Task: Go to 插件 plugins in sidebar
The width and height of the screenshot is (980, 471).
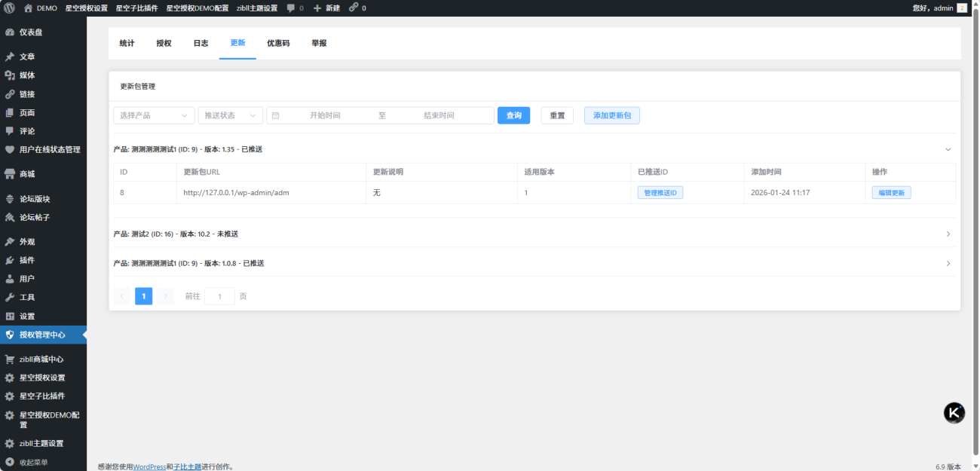Action: click(27, 260)
